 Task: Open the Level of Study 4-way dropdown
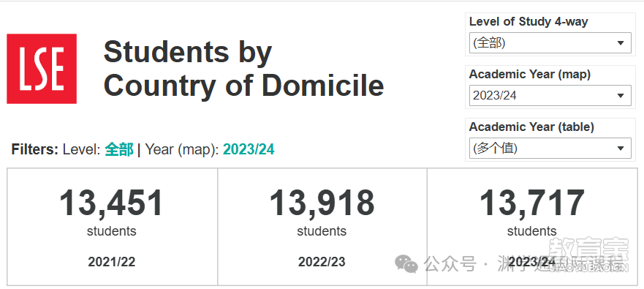pos(550,42)
